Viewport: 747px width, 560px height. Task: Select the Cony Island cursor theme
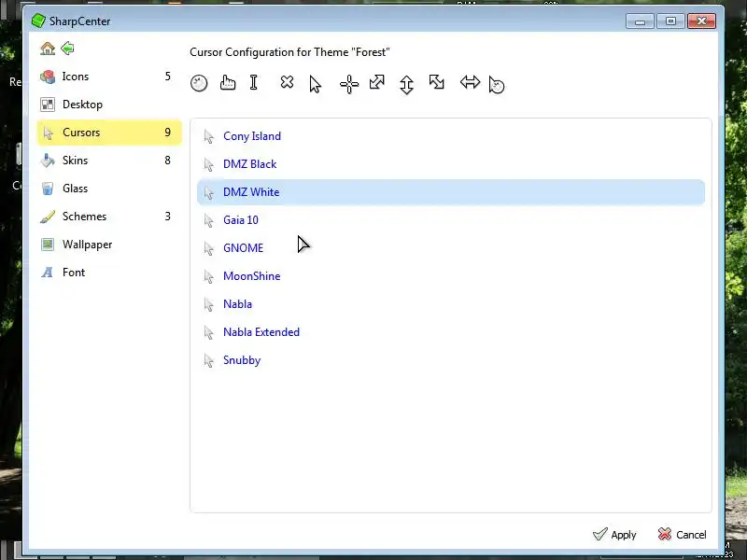pos(451,136)
